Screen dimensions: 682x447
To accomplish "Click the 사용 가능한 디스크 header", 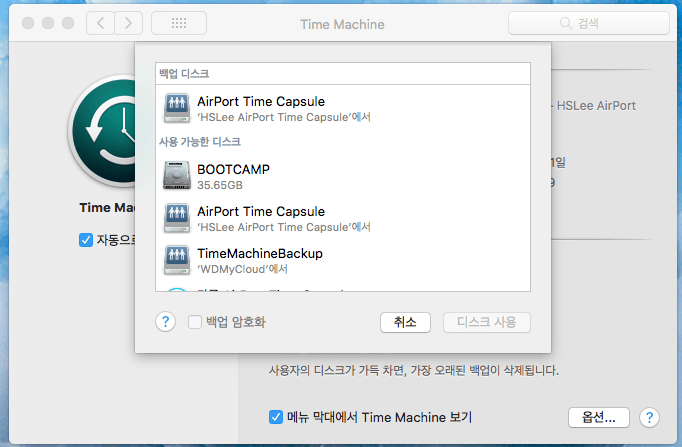I will pyautogui.click(x=200, y=142).
